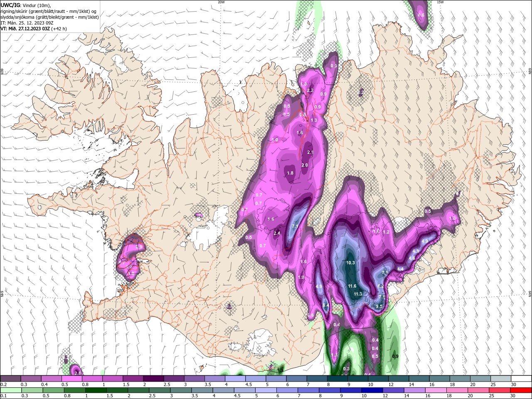Image resolution: width=532 pixels, height=399 pixels.
Task: Click the 2.1 precipitation value
Action: (310, 152)
